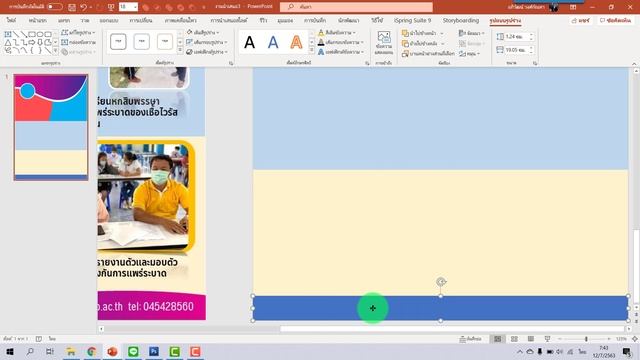Select the text box shape in shapes gallery
This screenshot has width=640, height=360.
pos(8,34)
